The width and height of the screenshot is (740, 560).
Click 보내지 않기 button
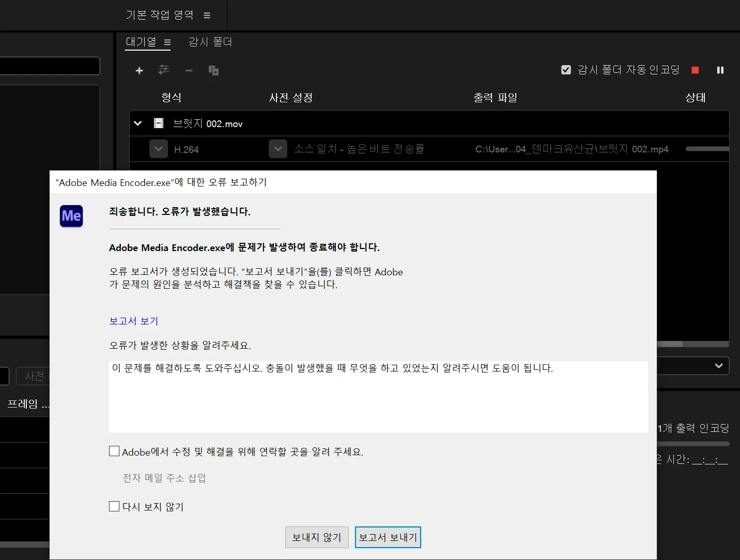coord(317,537)
